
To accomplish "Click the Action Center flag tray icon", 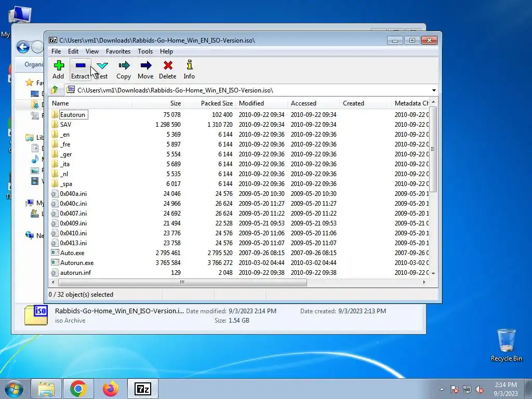I will coord(454,390).
